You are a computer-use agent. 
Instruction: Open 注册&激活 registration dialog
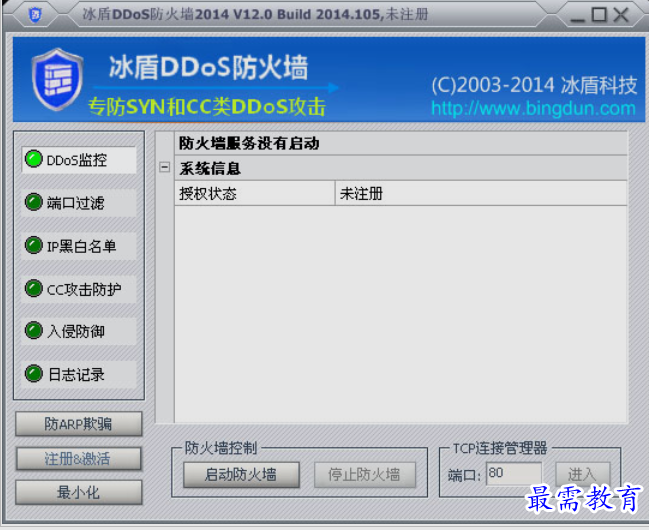tap(79, 458)
